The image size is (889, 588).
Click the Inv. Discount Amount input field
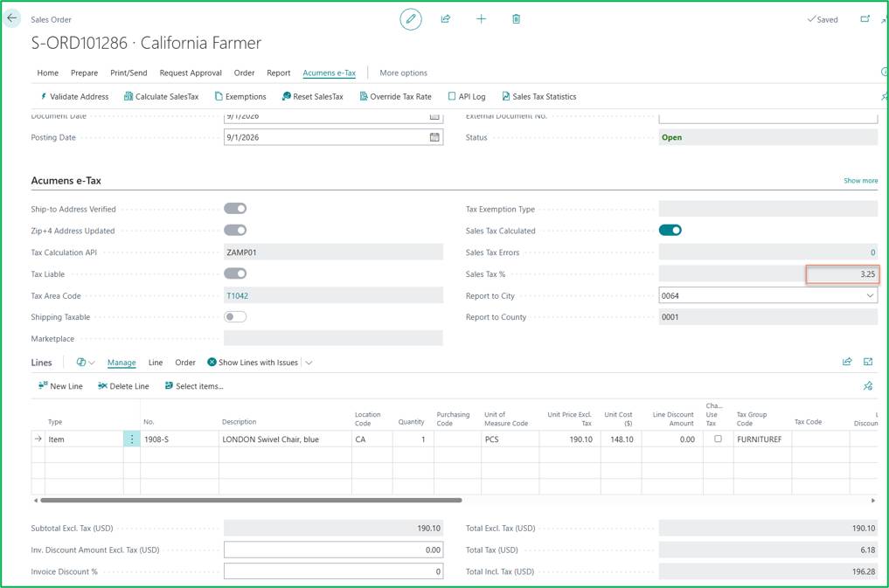point(333,550)
